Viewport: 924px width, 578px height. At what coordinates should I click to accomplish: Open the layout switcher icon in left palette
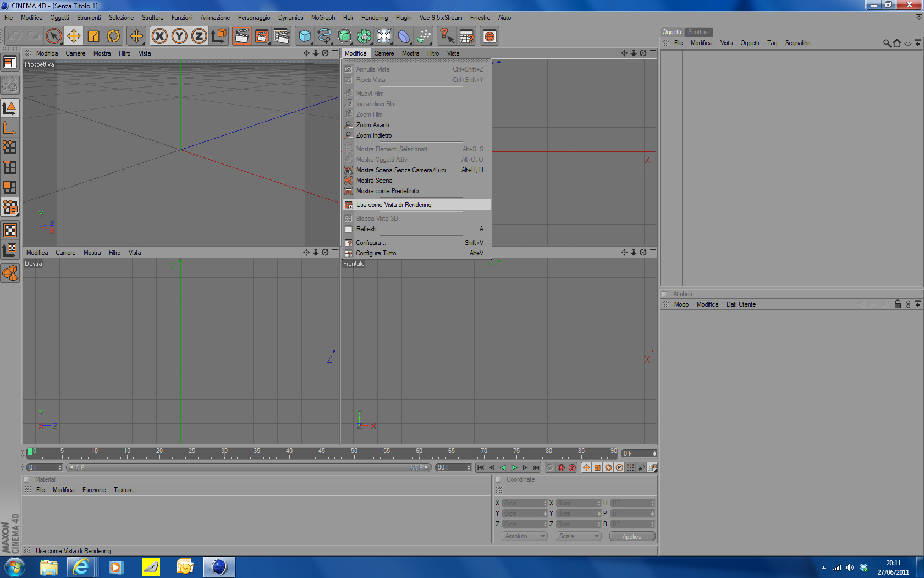(10, 62)
